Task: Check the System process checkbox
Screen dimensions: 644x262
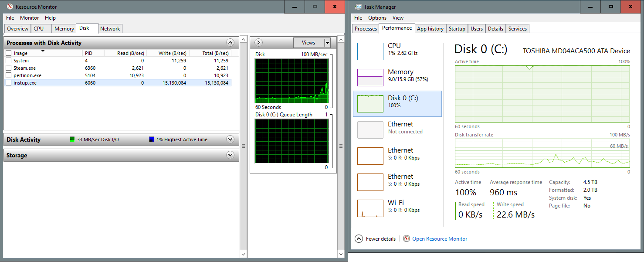Action: point(8,61)
